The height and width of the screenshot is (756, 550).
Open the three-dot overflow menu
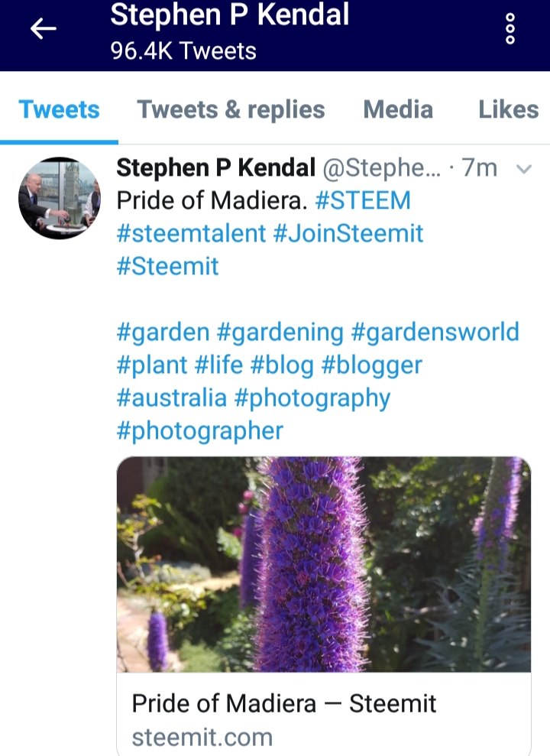(x=510, y=29)
